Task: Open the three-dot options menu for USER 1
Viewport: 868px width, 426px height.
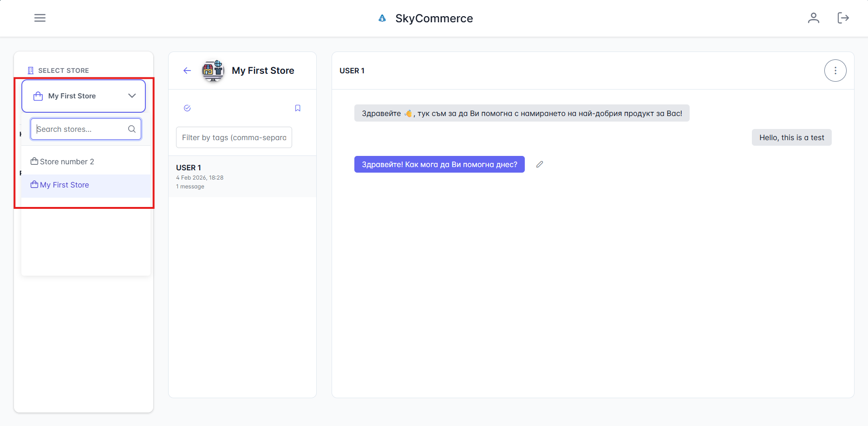Action: (x=835, y=71)
